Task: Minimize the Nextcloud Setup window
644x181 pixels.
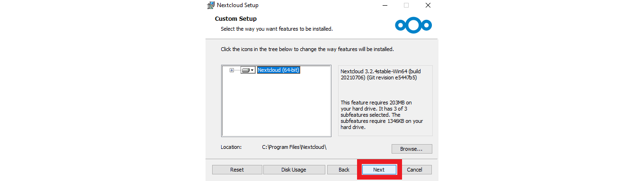Action: tap(385, 6)
